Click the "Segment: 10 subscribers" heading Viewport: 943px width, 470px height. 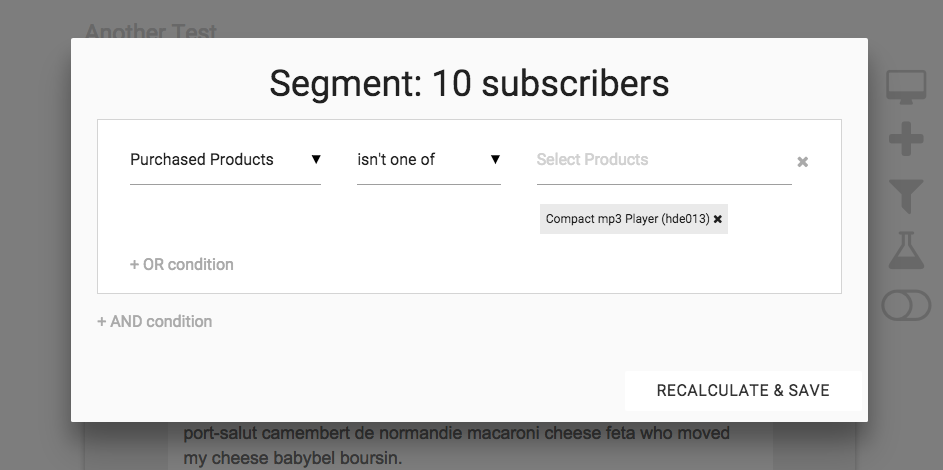point(469,83)
